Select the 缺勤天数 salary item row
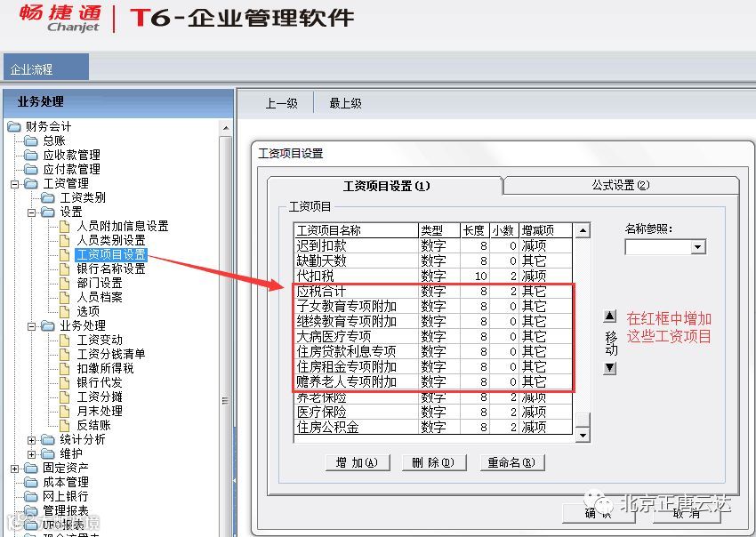Screen dimensions: 756x537 (x=433, y=260)
